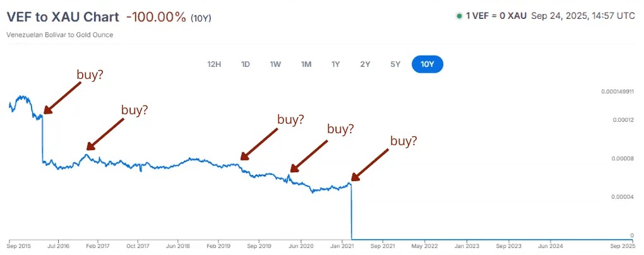This screenshot has height=255, width=644.
Task: Select the 5Y time range tab
Action: tap(395, 64)
